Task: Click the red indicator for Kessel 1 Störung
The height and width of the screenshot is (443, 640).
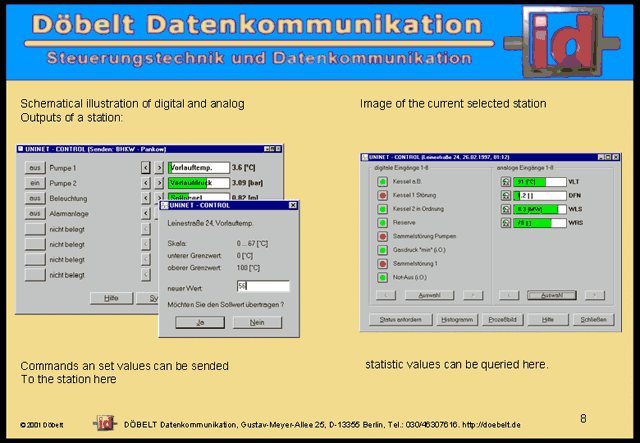Action: coord(382,196)
